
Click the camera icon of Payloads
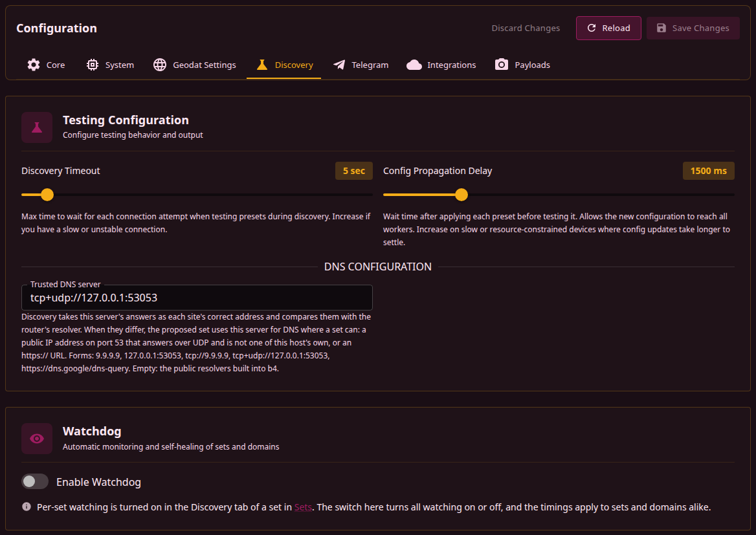pos(502,65)
